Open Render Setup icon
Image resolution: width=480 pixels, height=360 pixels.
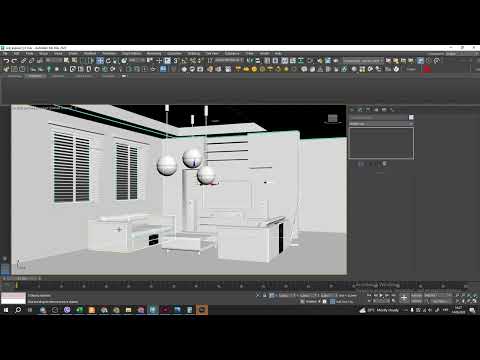point(320,61)
